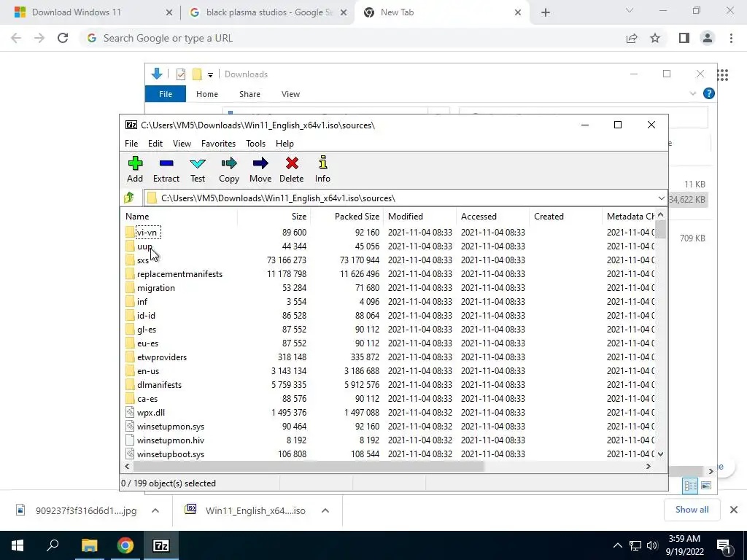Run the Test archive tool
Image resolution: width=747 pixels, height=560 pixels.
pyautogui.click(x=197, y=169)
